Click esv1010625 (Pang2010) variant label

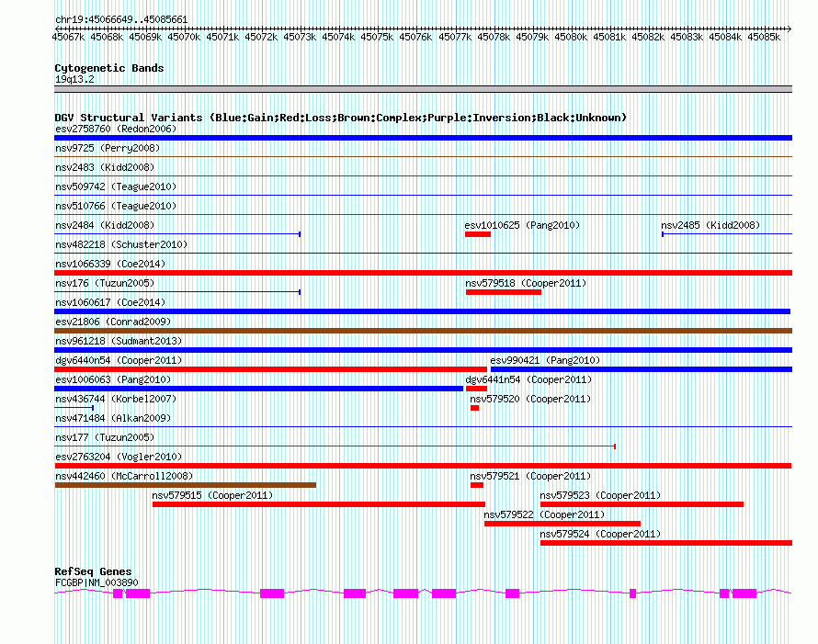(522, 225)
